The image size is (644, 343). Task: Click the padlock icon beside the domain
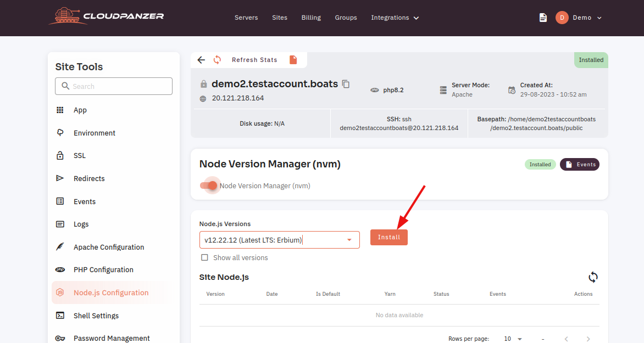pyautogui.click(x=203, y=84)
